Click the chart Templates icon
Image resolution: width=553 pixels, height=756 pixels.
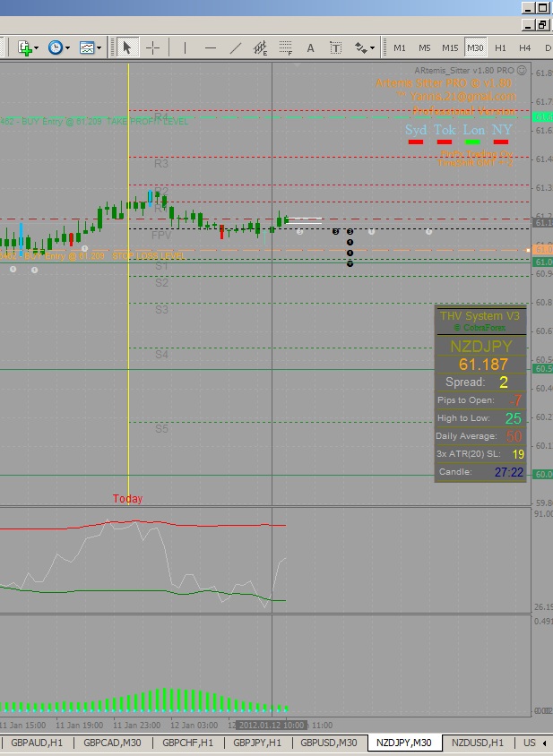point(87,47)
